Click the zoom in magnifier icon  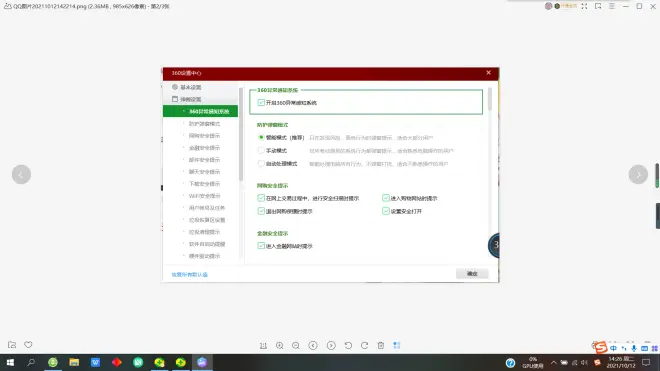(279, 346)
